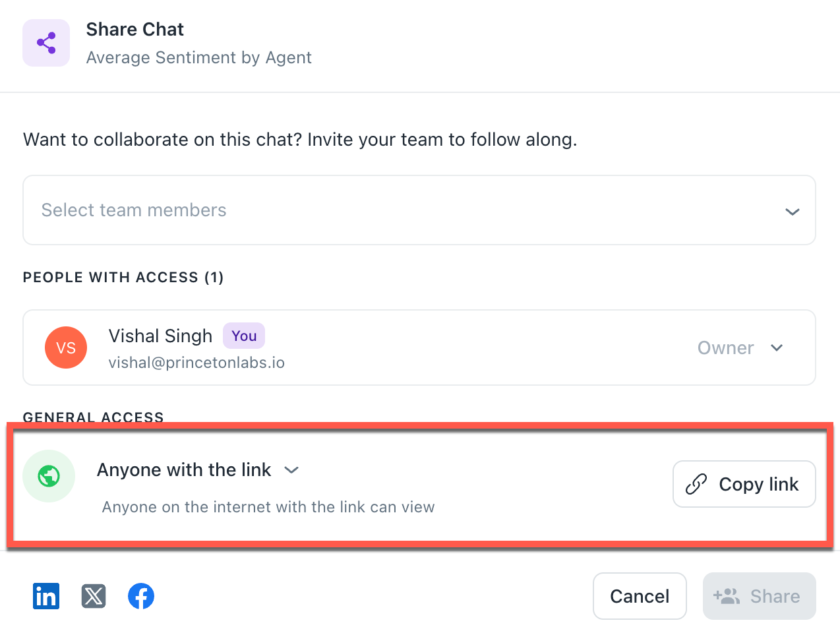Screen dimensions: 840x633
Task: Click the add-people icon on Share button
Action: click(727, 596)
